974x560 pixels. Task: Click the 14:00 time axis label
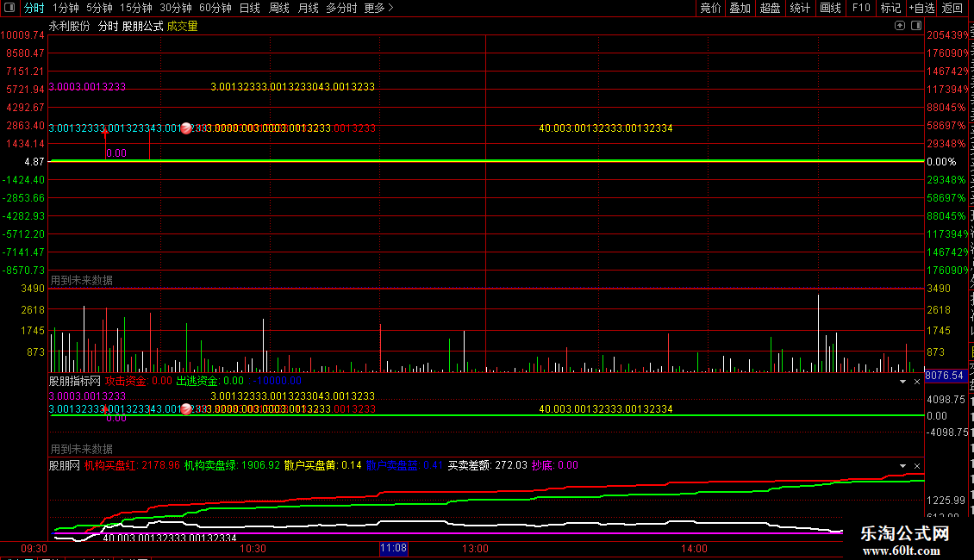pos(694,549)
